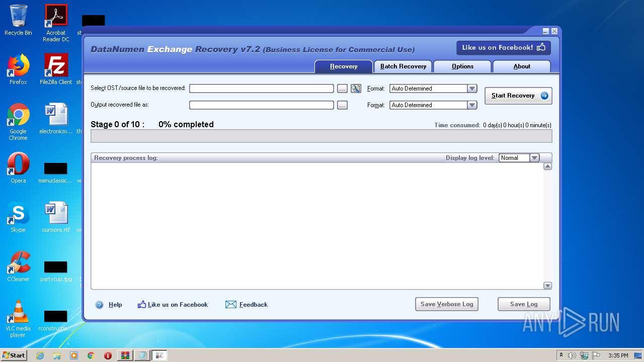Viewport: 644px width, 362px height.
Task: Switch to the Recovery tab
Action: 344,66
